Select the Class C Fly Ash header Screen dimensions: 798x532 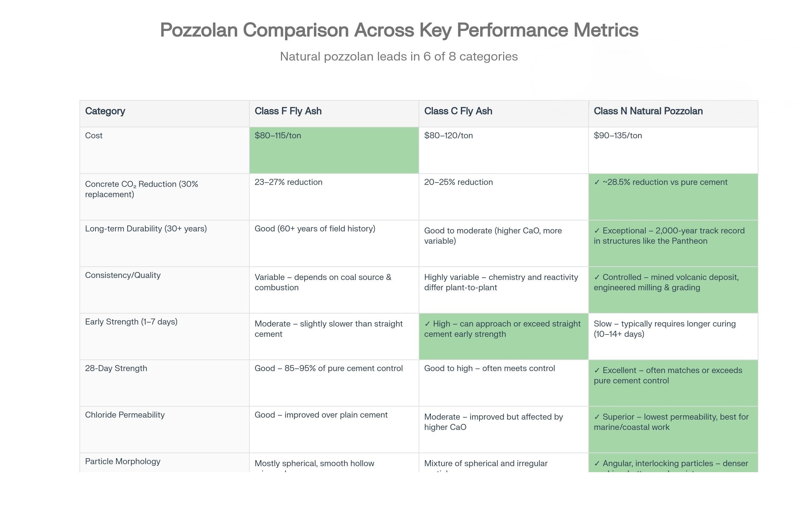(458, 111)
